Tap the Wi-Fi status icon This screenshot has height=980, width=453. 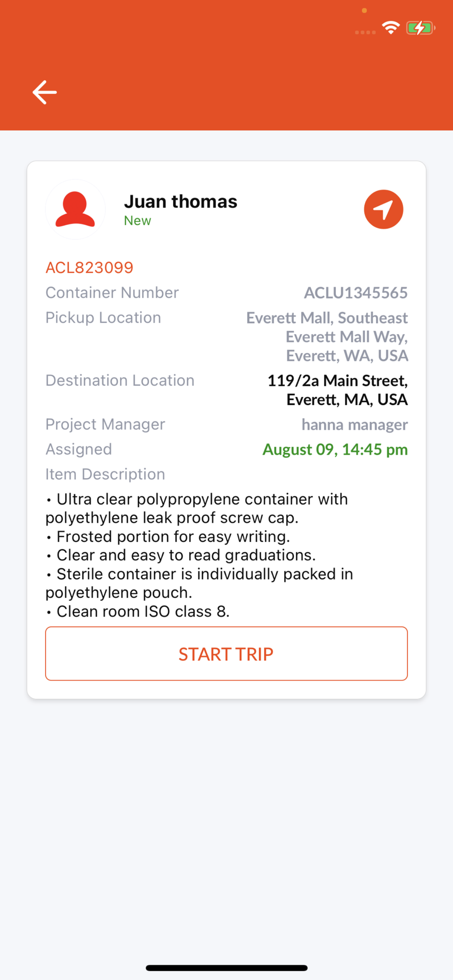(x=391, y=28)
